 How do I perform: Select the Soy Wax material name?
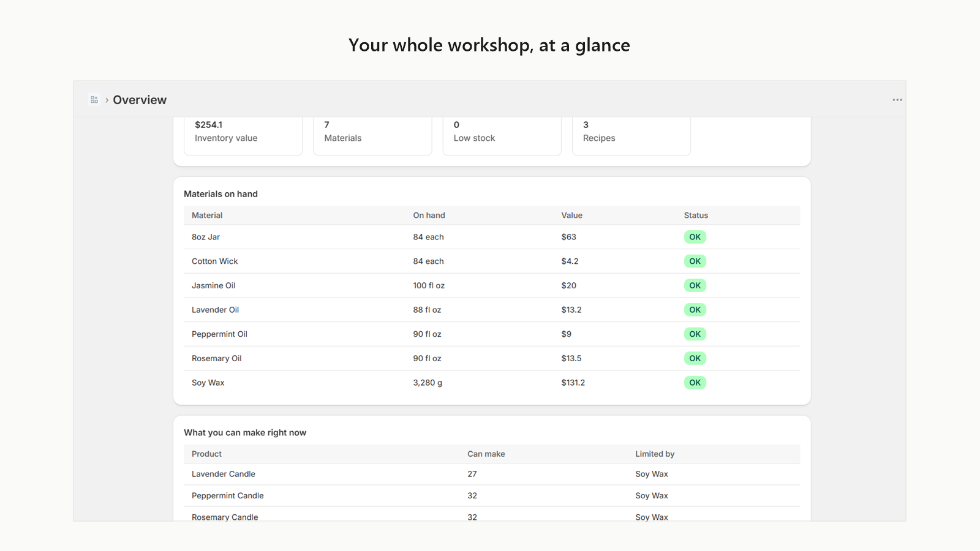coord(208,383)
